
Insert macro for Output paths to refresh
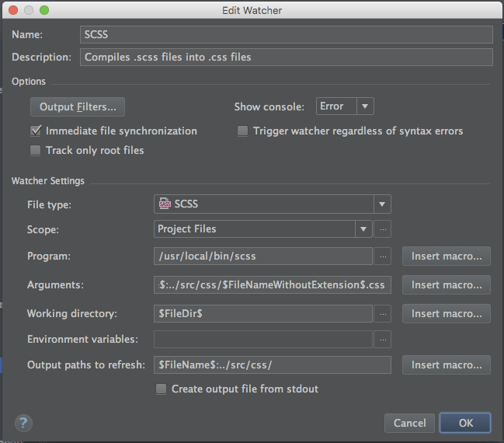[446, 365]
